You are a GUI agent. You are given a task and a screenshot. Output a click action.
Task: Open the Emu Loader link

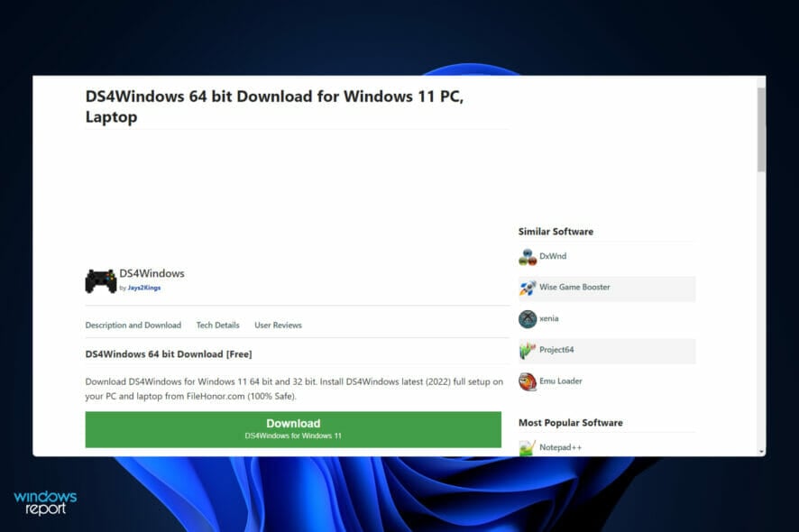560,381
